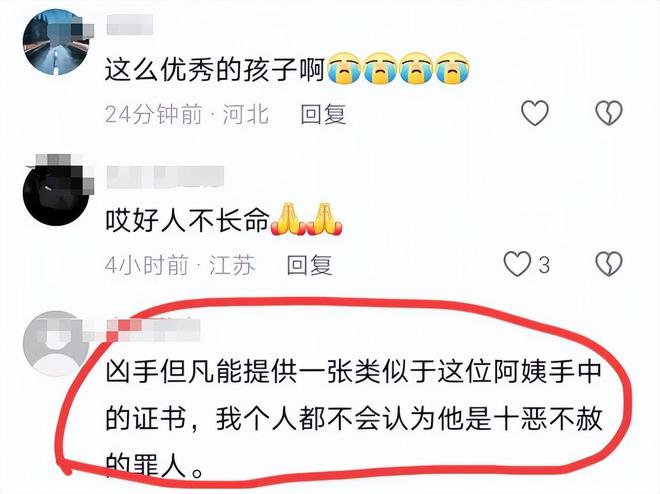The height and width of the screenshot is (494, 660).
Task: Click 回复 under the 24分钟前 comment
Action: click(323, 114)
